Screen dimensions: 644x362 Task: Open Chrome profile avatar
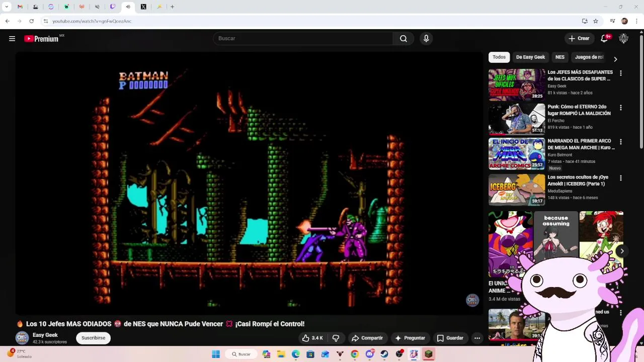[624, 21]
